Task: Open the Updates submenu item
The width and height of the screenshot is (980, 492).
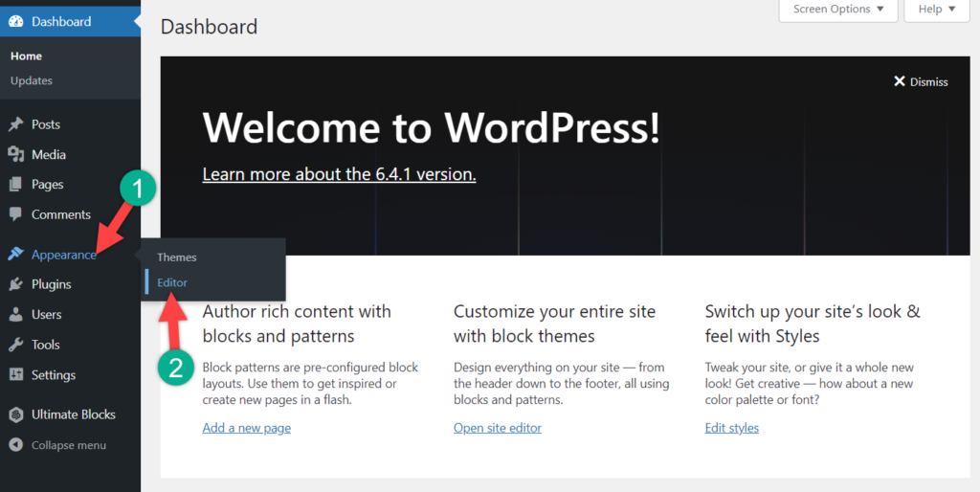Action: click(32, 80)
